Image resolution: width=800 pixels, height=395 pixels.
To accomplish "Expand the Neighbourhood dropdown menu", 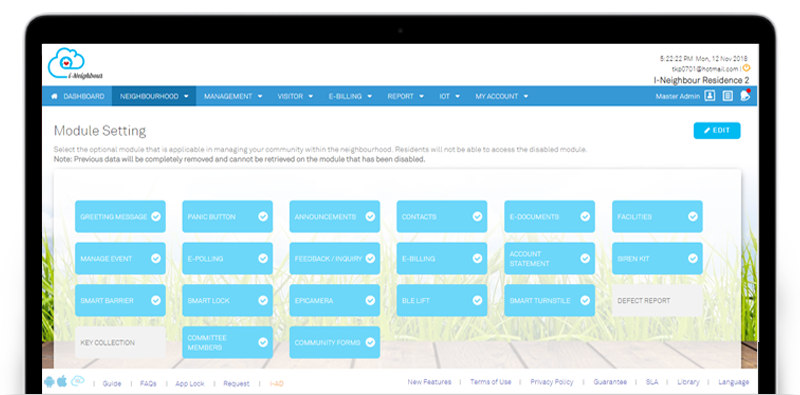I will [x=154, y=96].
